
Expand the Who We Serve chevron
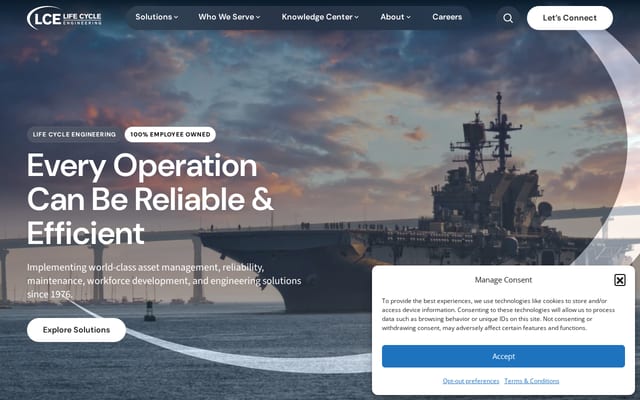click(258, 17)
